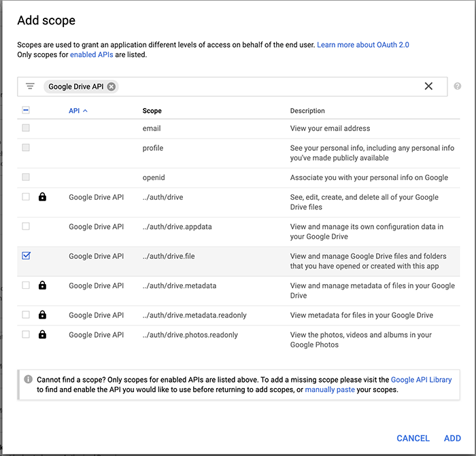Open the Google API Library link

tap(421, 379)
